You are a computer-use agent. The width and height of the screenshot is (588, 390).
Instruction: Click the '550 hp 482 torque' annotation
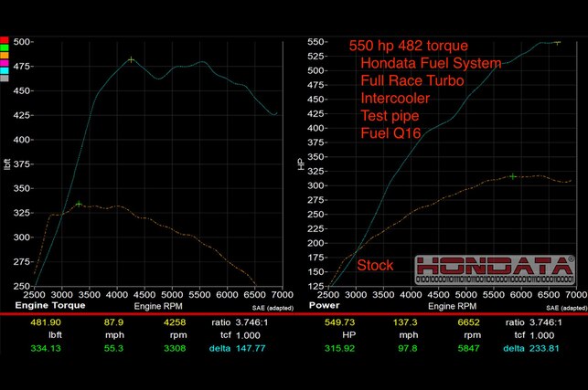409,46
